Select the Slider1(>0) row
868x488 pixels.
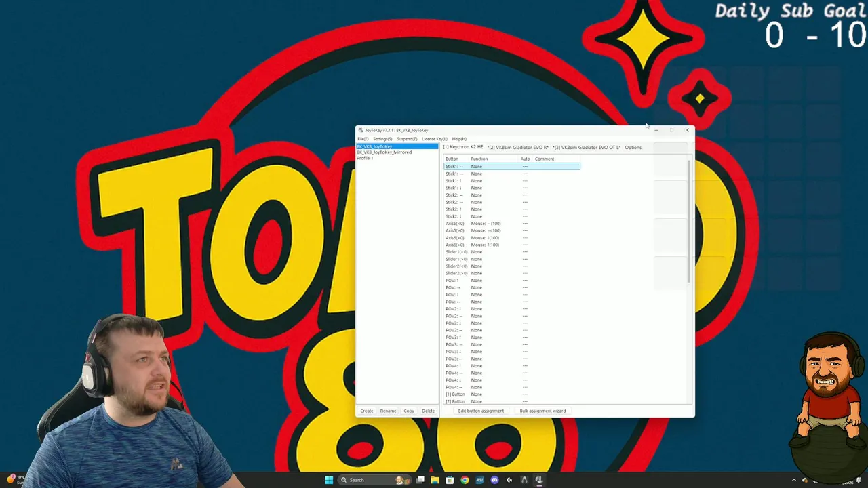512,259
